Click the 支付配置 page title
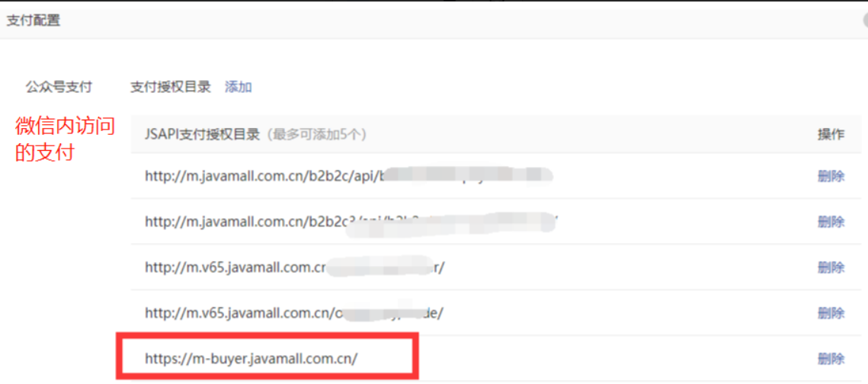The image size is (868, 384). [34, 21]
